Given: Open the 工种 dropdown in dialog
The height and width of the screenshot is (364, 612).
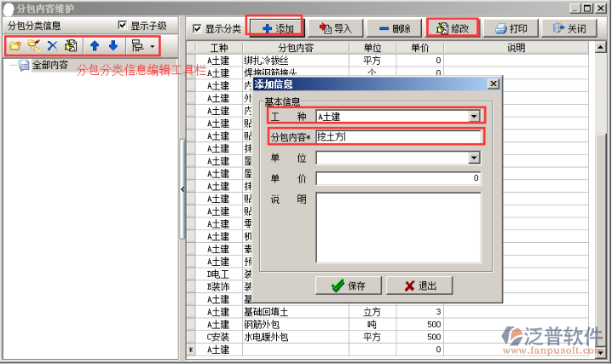Looking at the screenshot, I should pyautogui.click(x=474, y=116).
